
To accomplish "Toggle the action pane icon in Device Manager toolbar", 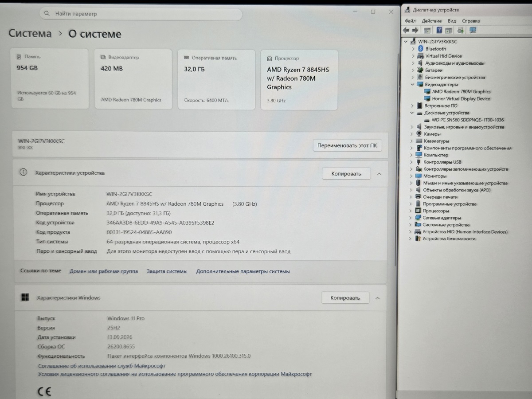I will tap(449, 30).
